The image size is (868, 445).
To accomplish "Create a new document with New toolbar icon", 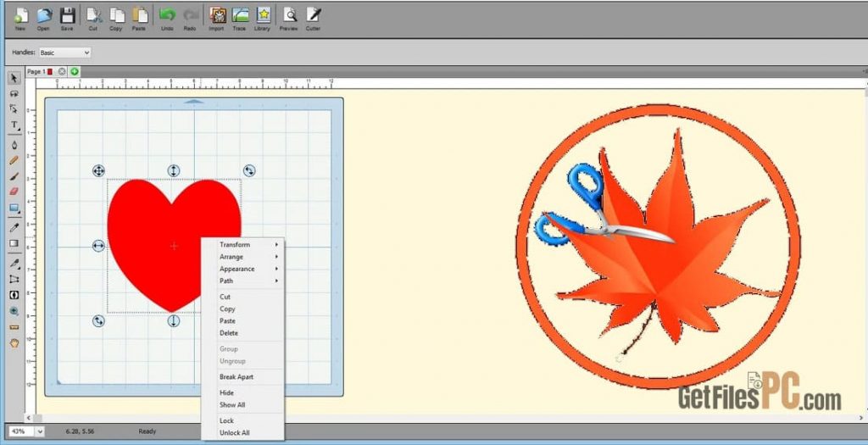I will coord(20,17).
